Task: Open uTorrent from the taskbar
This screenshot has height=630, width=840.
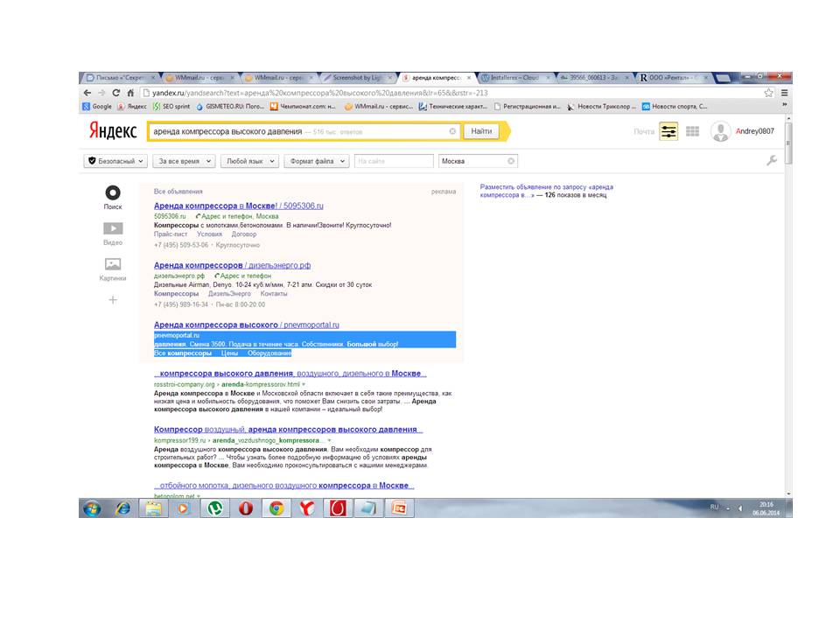Action: 215,507
